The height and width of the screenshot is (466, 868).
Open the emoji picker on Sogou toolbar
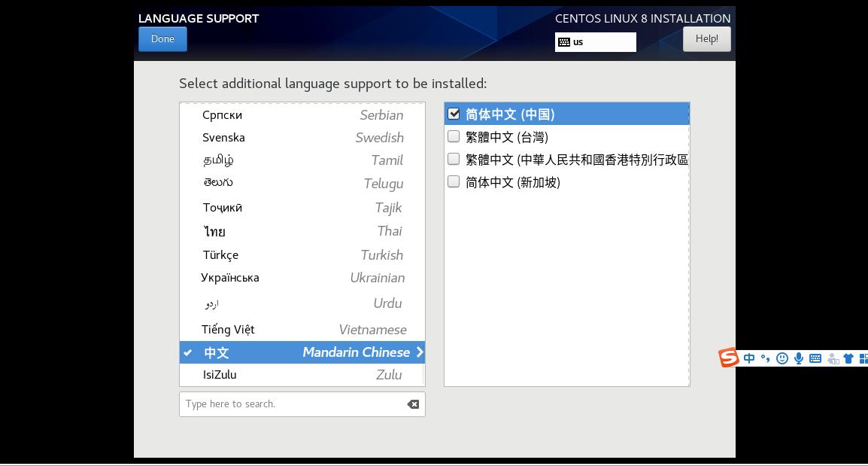coord(782,358)
